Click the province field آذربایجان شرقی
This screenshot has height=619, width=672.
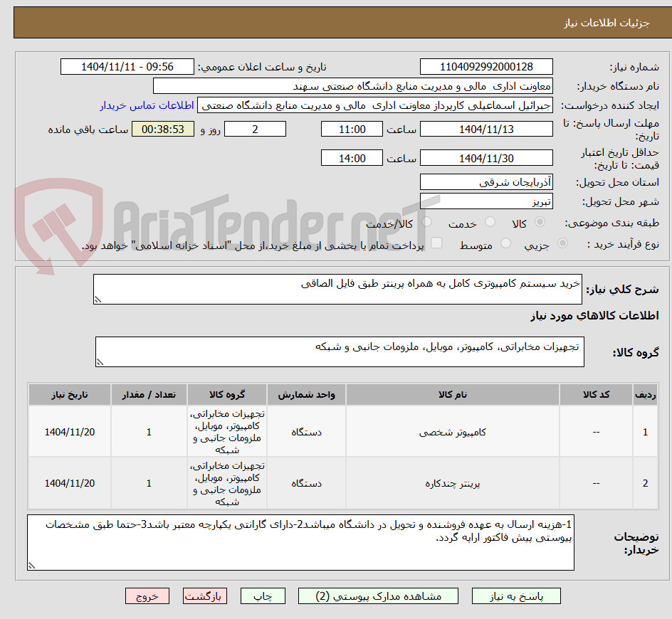tap(486, 182)
